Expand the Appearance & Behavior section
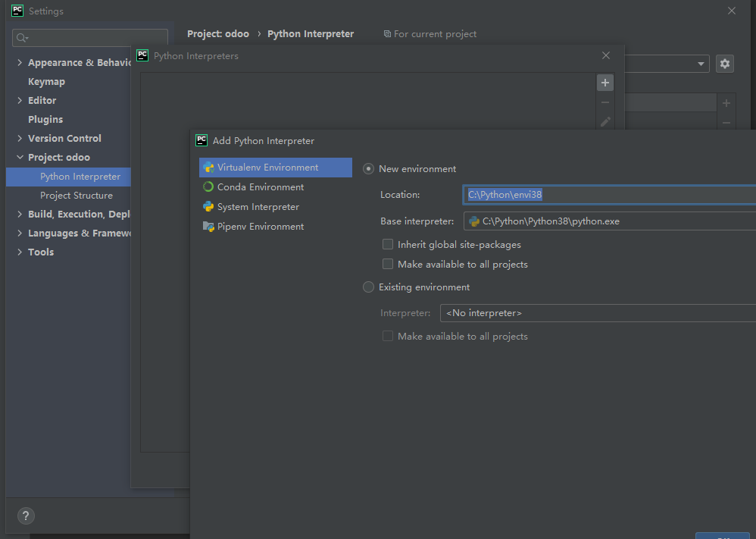 coord(19,62)
